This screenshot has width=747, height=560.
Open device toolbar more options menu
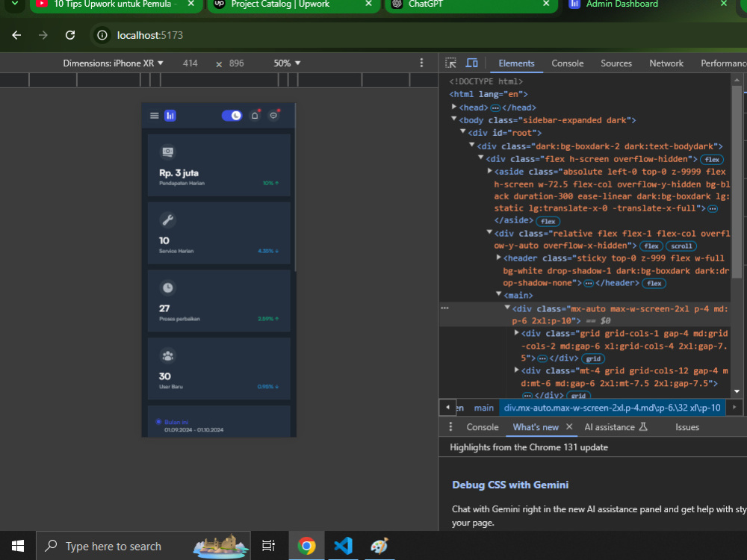pyautogui.click(x=421, y=63)
